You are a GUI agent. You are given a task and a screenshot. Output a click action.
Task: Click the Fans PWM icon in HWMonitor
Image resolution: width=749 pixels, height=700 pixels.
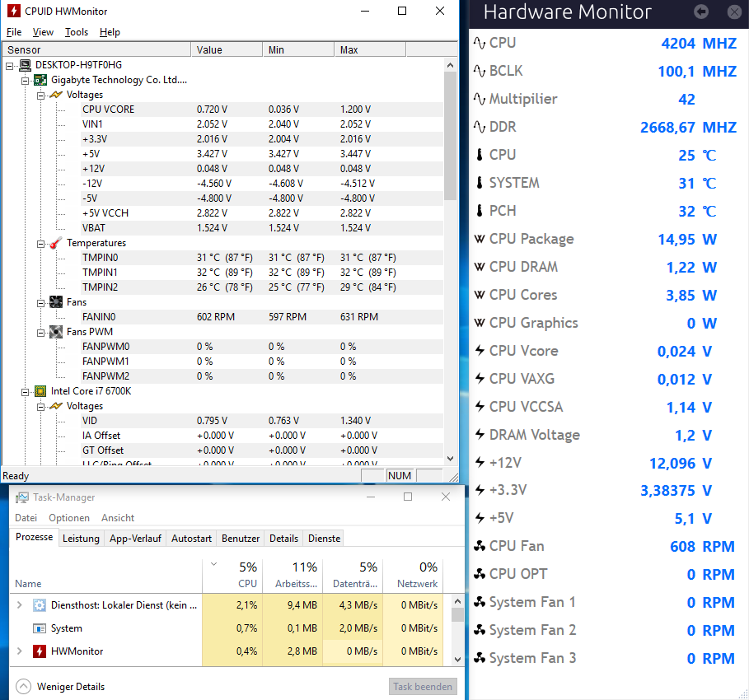pos(56,332)
